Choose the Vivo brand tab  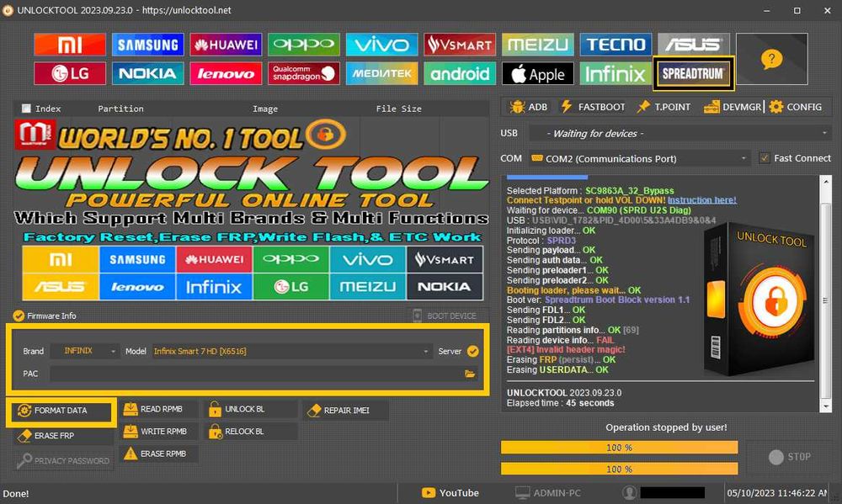381,45
